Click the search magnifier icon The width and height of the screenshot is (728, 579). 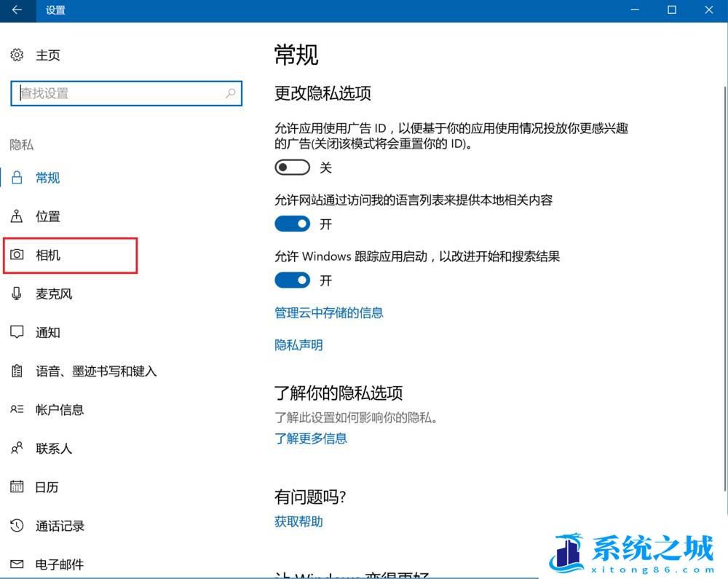pyautogui.click(x=230, y=93)
